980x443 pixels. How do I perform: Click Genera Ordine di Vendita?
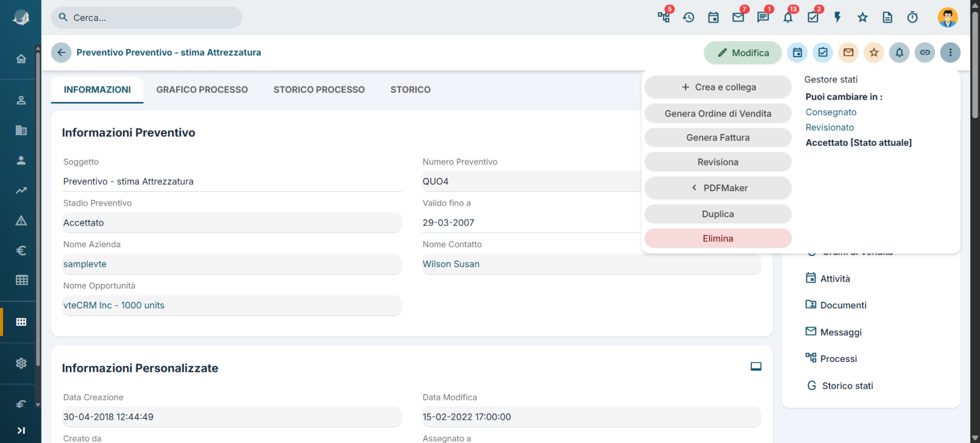pyautogui.click(x=718, y=114)
